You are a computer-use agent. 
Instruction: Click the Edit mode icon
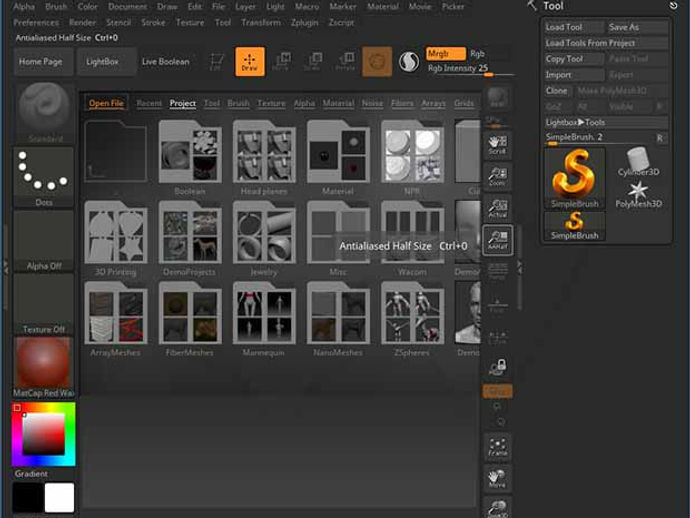pyautogui.click(x=216, y=62)
